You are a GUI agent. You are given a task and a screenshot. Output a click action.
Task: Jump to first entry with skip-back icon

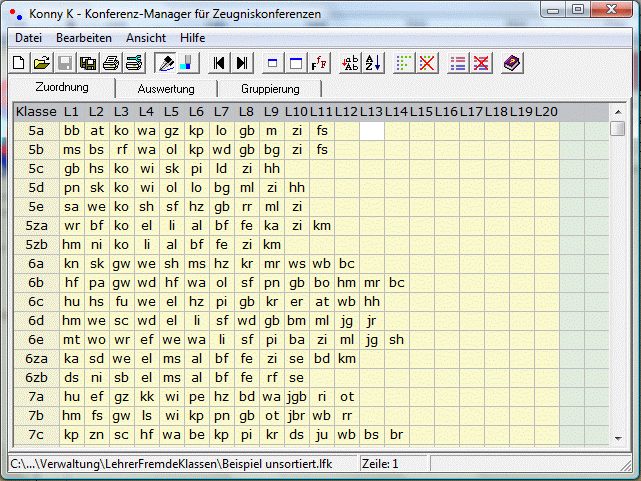point(220,63)
